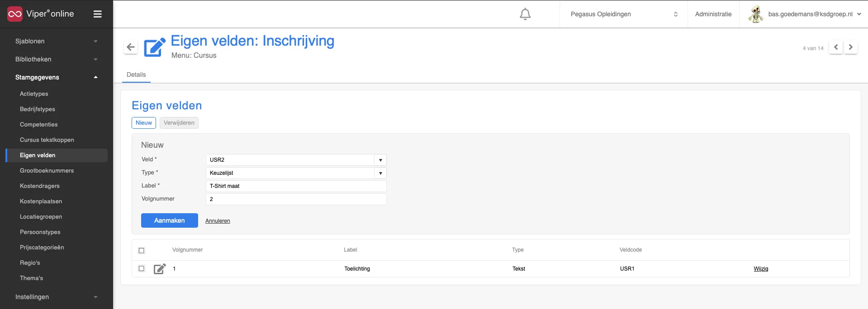Viewport: 868px width, 309px height.
Task: Go to next record chevron
Action: (x=851, y=47)
